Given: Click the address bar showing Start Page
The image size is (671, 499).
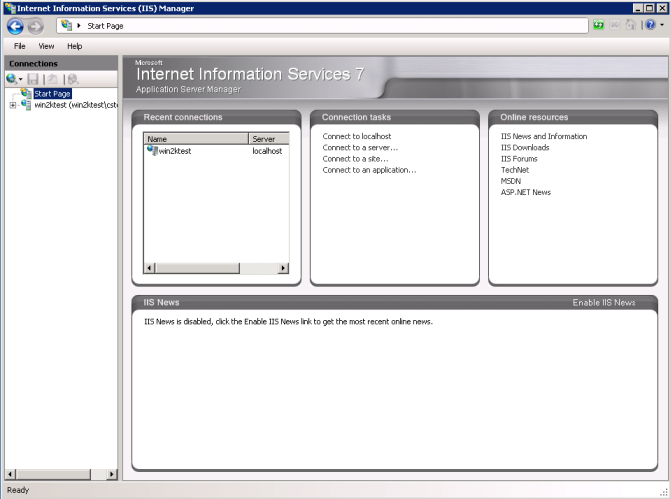Looking at the screenshot, I should [322, 26].
